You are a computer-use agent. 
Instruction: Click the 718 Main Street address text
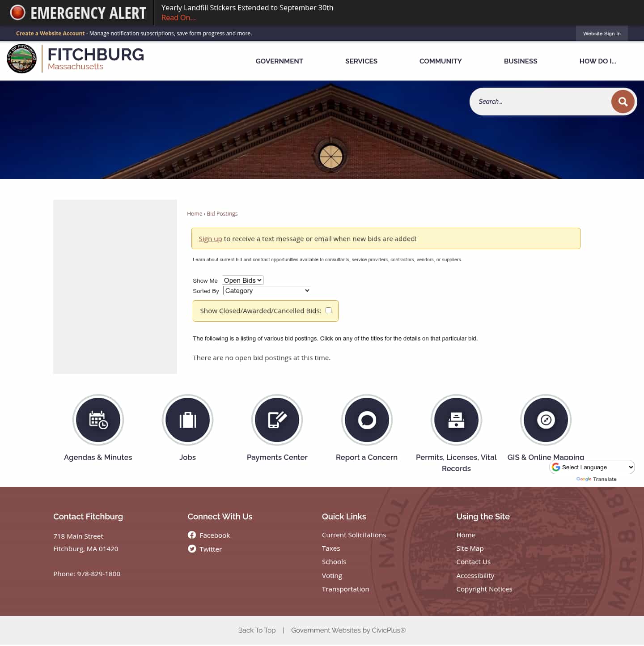[x=78, y=536]
